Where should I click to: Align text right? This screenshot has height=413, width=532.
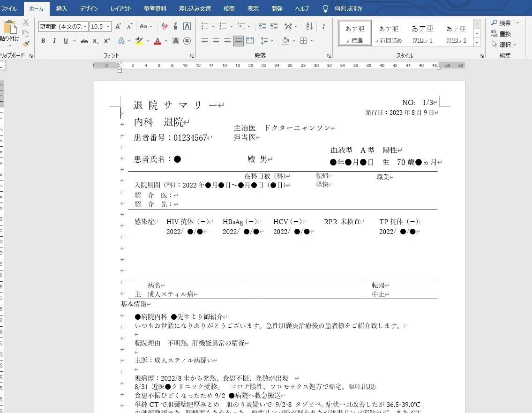(227, 41)
